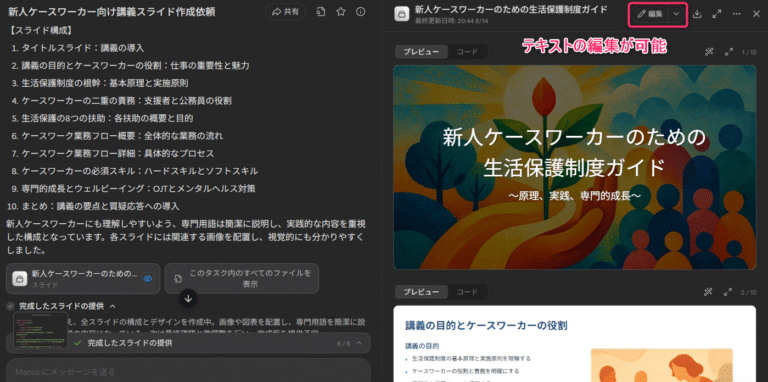Switch slide 2 to the コード tab
This screenshot has width=768, height=382.
[467, 292]
